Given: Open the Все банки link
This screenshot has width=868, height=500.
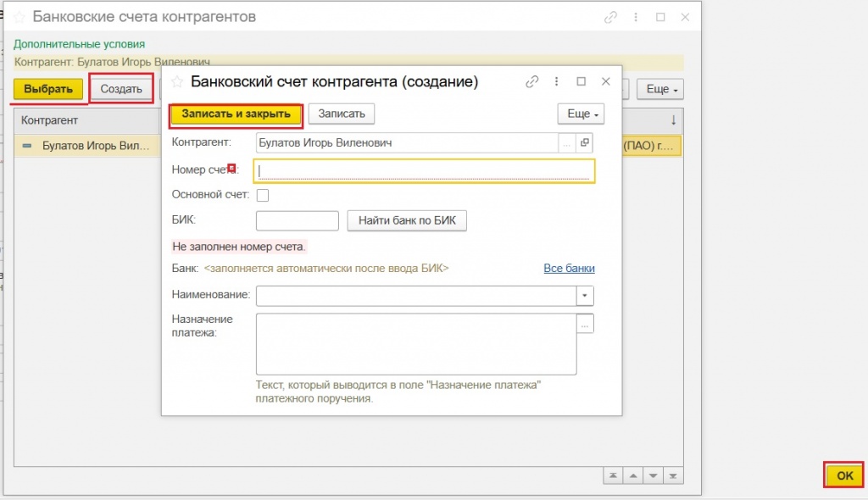Looking at the screenshot, I should (569, 268).
